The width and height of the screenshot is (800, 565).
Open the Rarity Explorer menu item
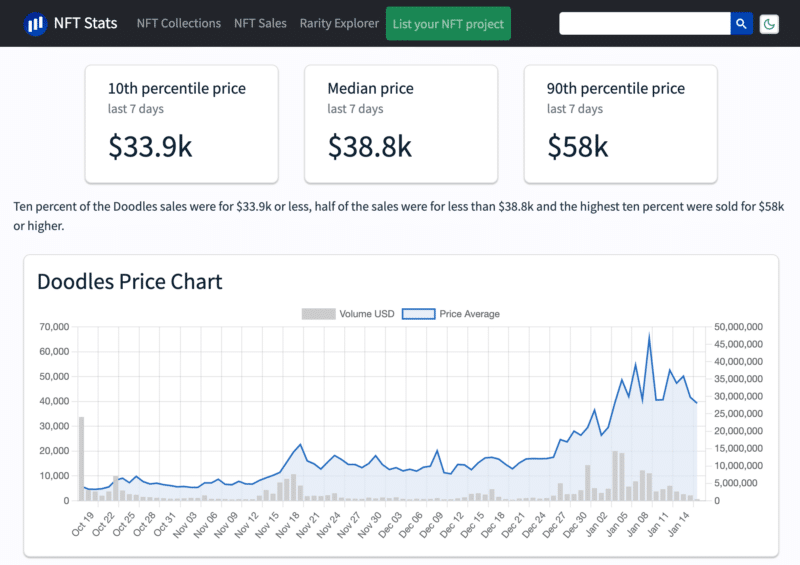339,23
